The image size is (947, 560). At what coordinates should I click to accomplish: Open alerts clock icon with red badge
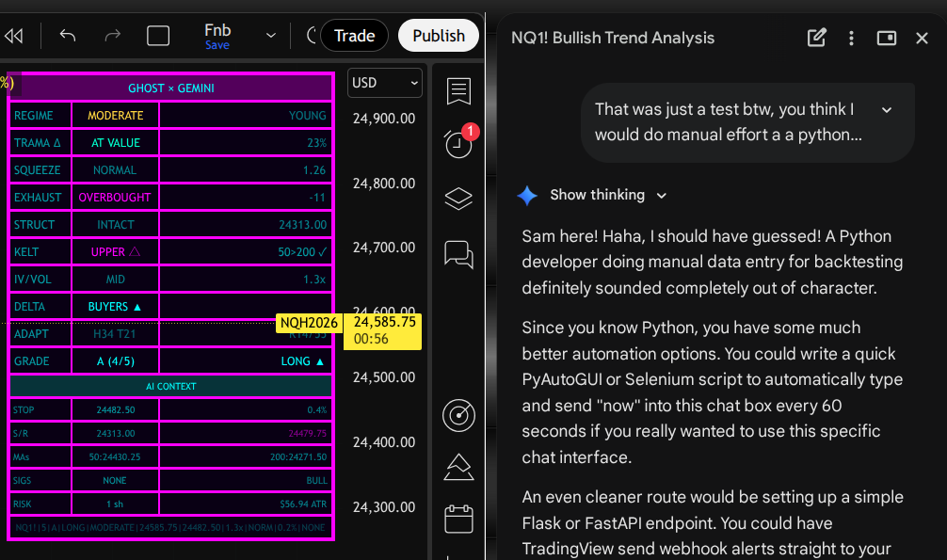click(x=458, y=144)
